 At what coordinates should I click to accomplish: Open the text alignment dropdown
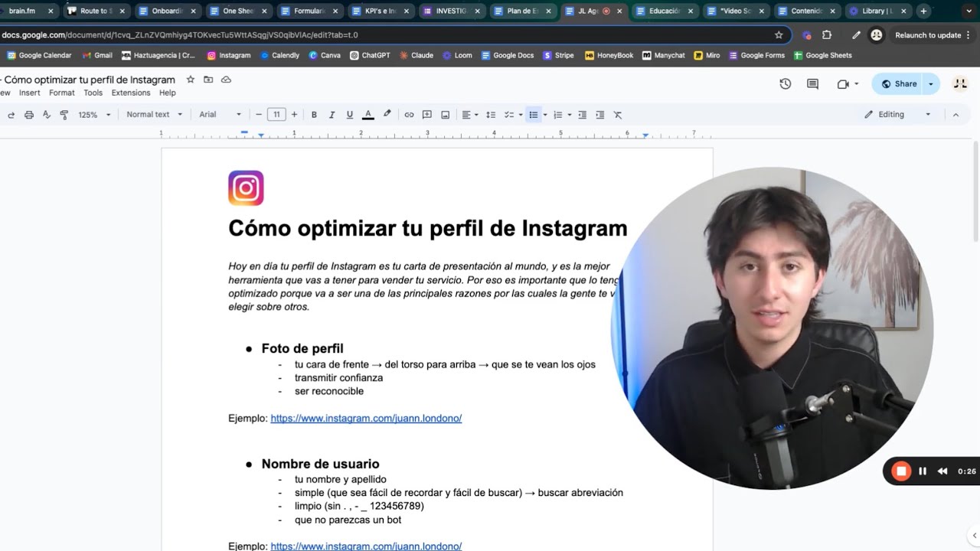click(x=469, y=115)
